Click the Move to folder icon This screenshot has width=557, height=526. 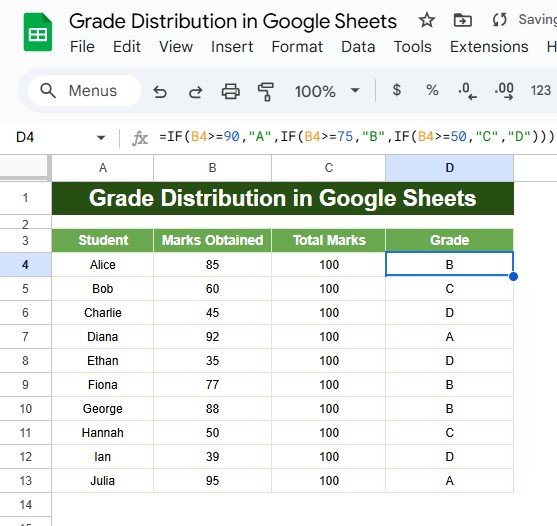pos(463,20)
